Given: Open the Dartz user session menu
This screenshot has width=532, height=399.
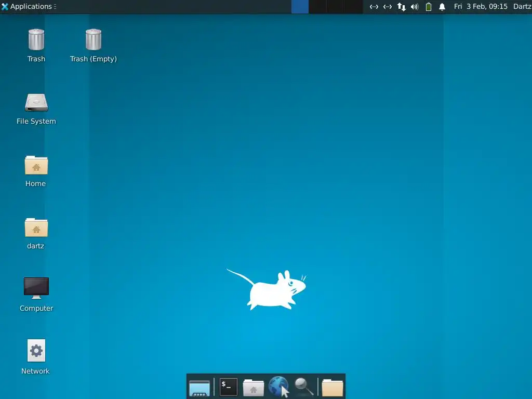Looking at the screenshot, I should 522,6.
